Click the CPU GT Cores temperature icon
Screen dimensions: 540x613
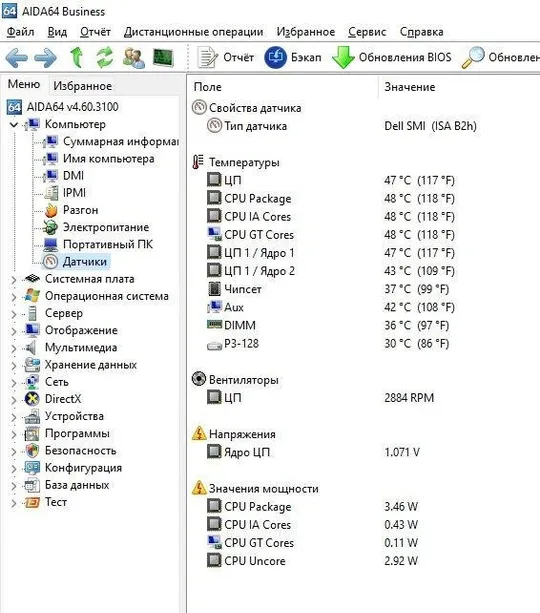point(214,234)
